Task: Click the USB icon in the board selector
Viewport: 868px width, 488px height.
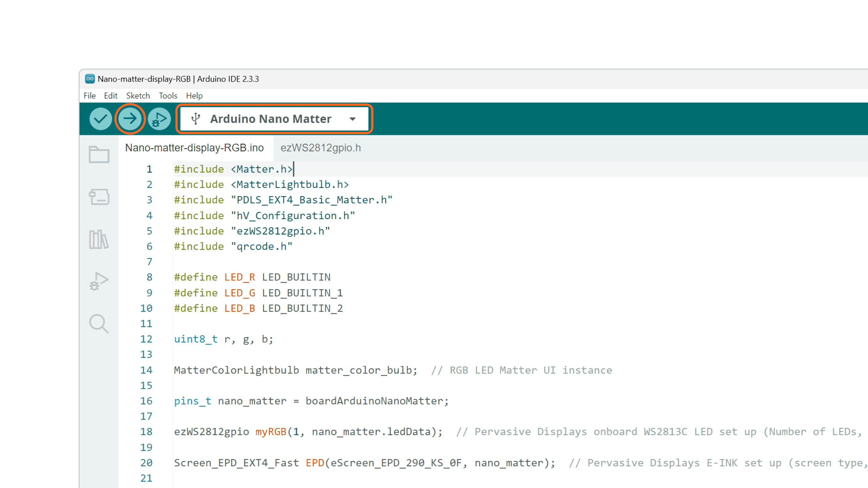Action: pos(196,119)
